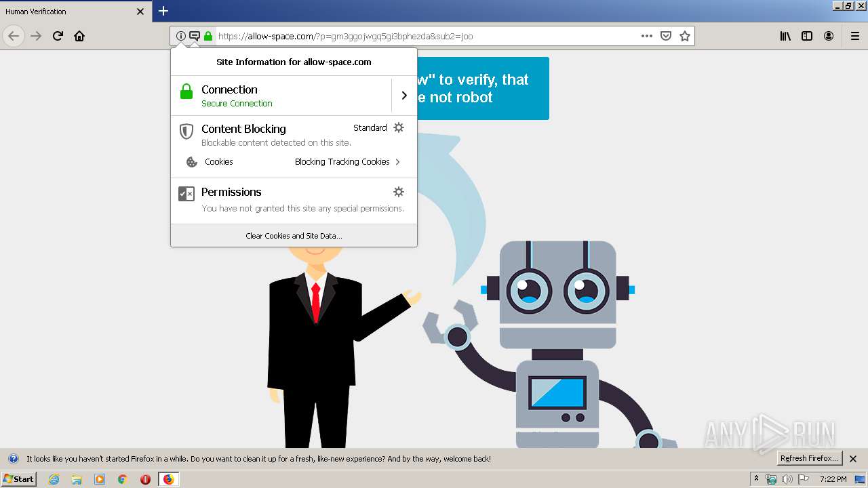Click Action Center flag in tray

tap(804, 479)
